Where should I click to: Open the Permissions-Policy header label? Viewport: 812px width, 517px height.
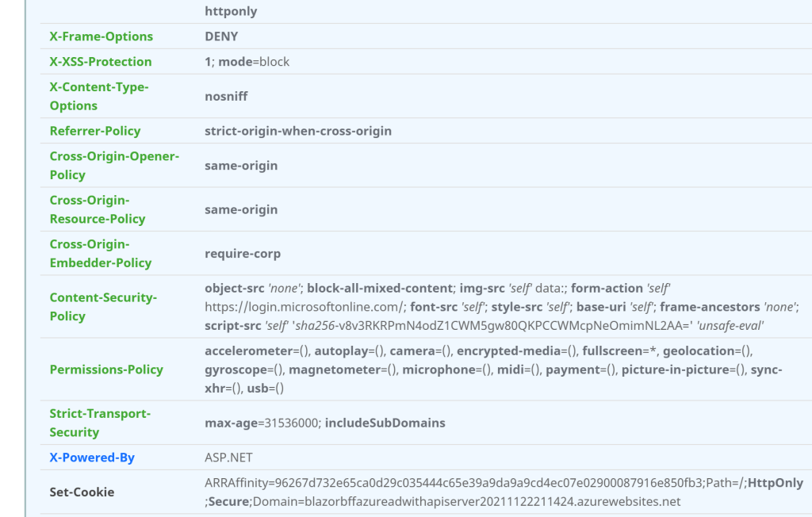[106, 370]
